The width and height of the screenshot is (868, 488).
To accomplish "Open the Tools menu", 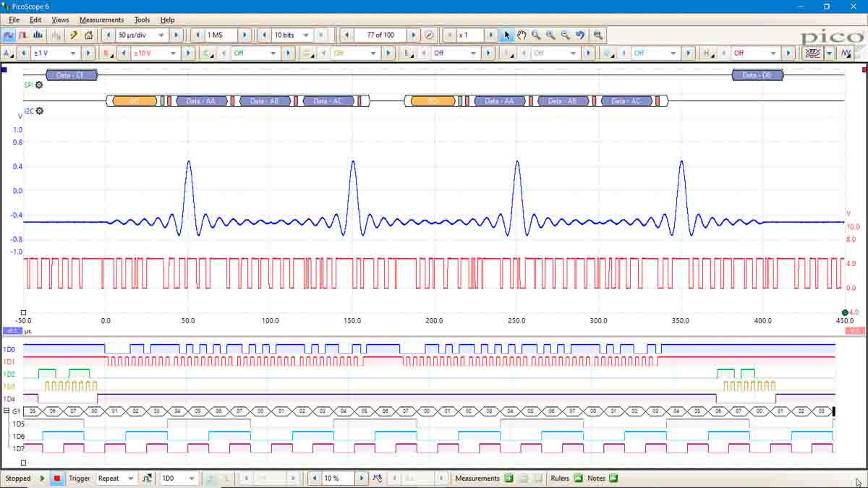I will 141,20.
